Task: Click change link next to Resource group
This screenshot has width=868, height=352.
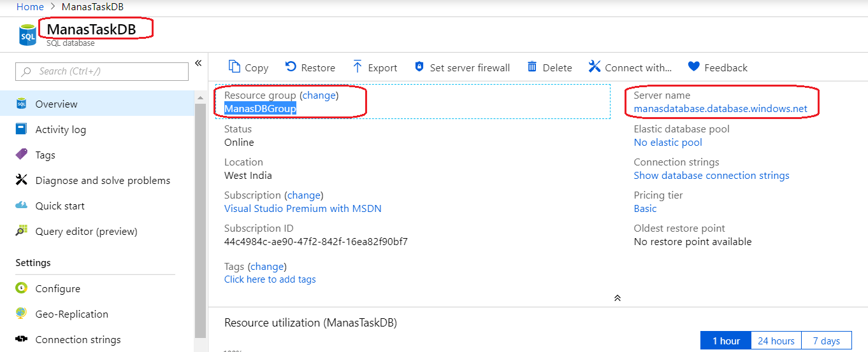Action: coord(319,95)
